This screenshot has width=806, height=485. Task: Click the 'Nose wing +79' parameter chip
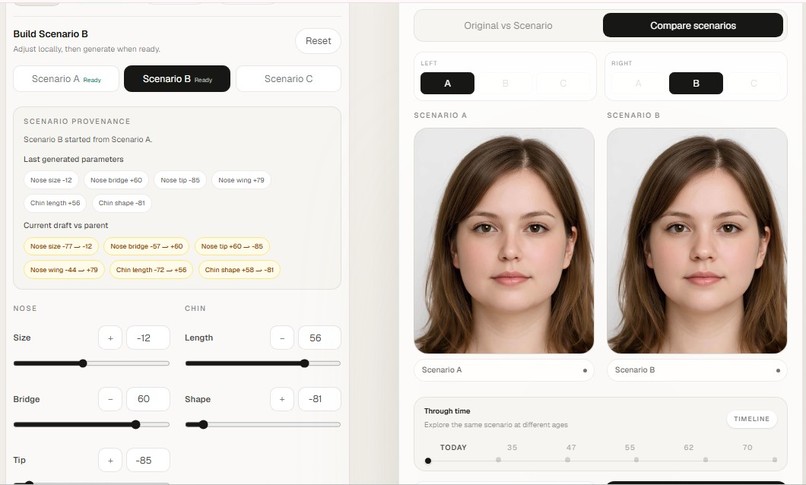tap(241, 180)
